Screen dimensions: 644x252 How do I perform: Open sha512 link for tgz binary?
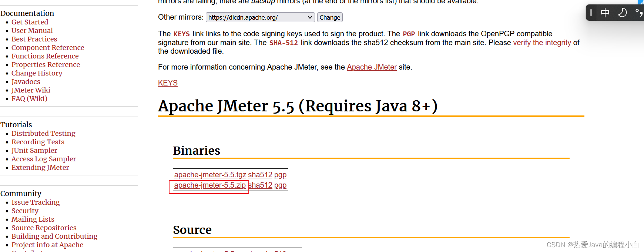tap(260, 175)
